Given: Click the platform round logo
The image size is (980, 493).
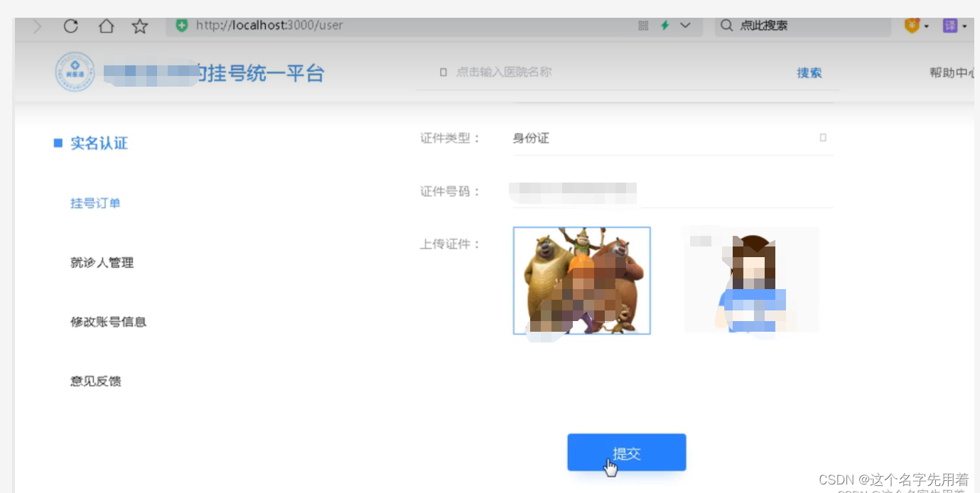Looking at the screenshot, I should coord(75,72).
